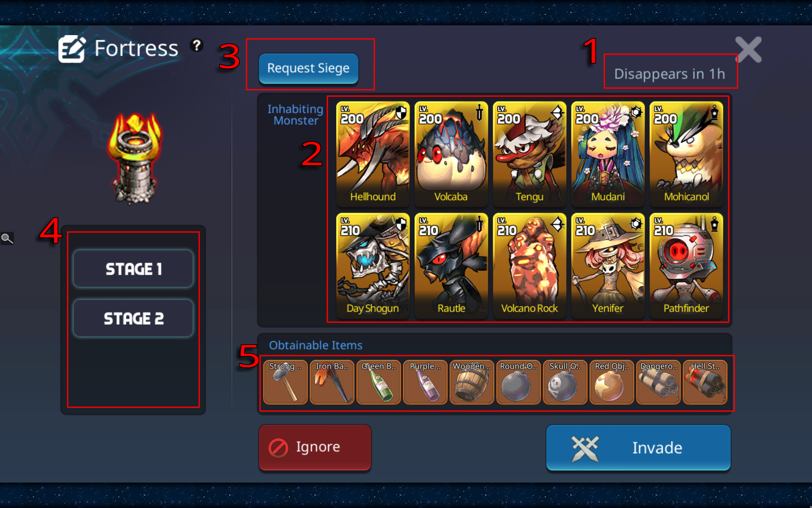Click the Invade button

(x=638, y=447)
